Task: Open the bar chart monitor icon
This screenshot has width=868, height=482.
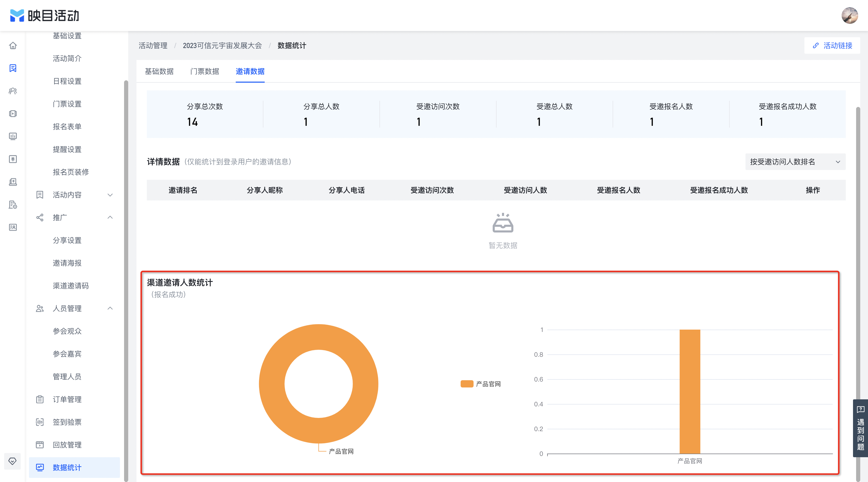Action: tap(13, 136)
